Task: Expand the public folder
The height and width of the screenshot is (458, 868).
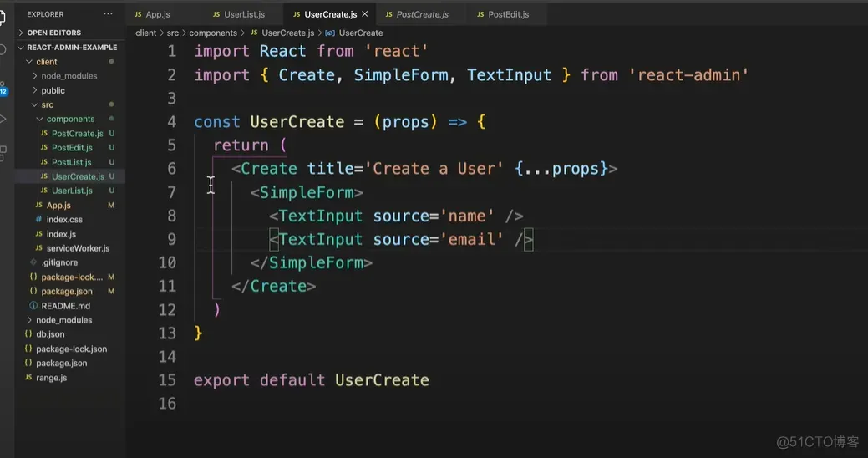Action: pyautogui.click(x=53, y=90)
